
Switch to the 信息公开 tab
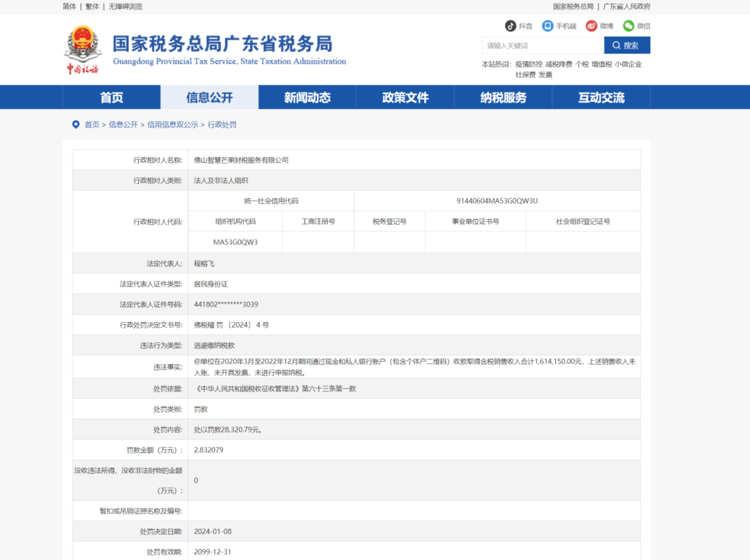pyautogui.click(x=210, y=97)
